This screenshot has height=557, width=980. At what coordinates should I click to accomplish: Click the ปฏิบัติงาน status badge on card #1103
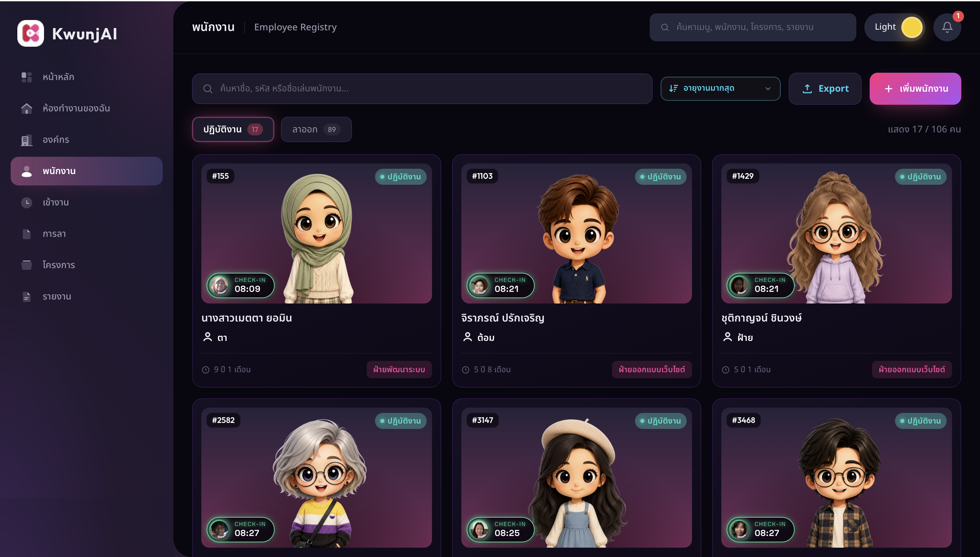[x=660, y=177]
